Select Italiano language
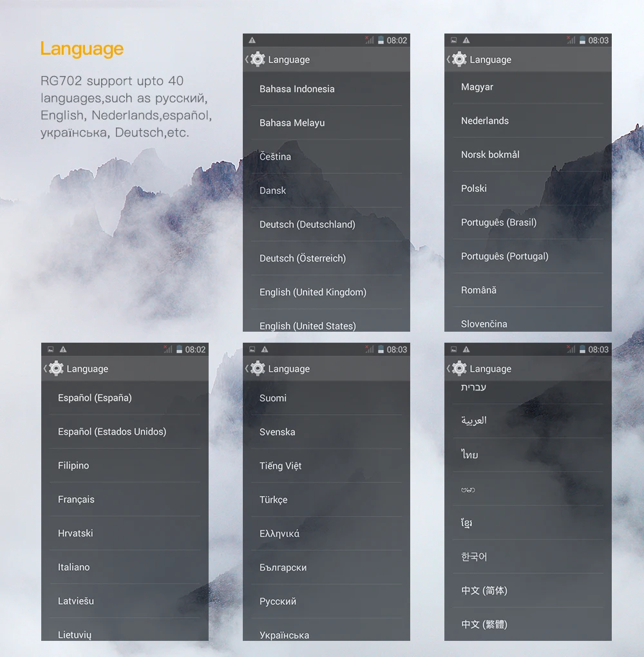 [125, 567]
